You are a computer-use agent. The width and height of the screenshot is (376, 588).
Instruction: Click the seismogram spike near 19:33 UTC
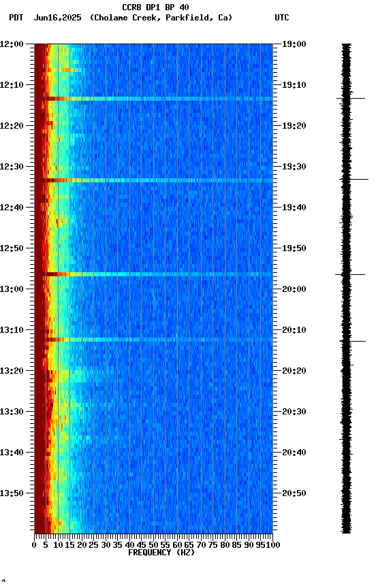point(354,180)
